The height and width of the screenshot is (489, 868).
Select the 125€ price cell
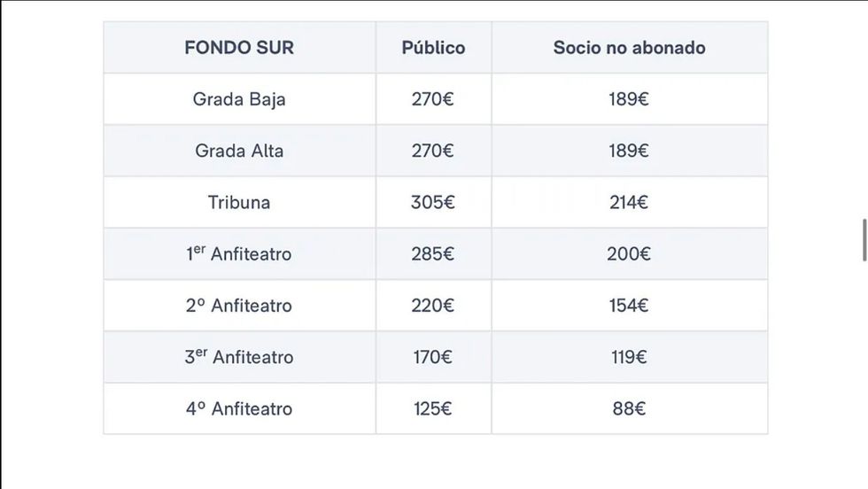click(x=433, y=408)
